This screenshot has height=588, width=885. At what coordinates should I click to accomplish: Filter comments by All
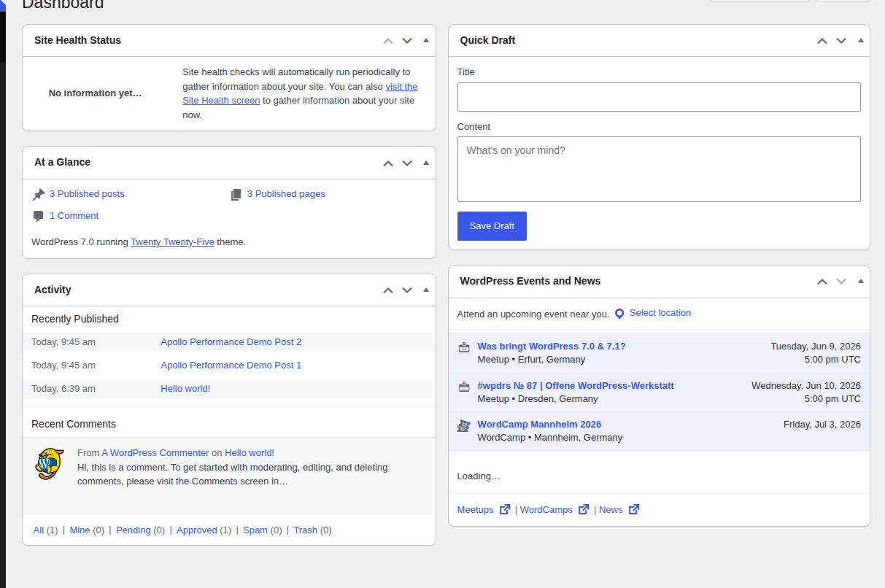39,530
